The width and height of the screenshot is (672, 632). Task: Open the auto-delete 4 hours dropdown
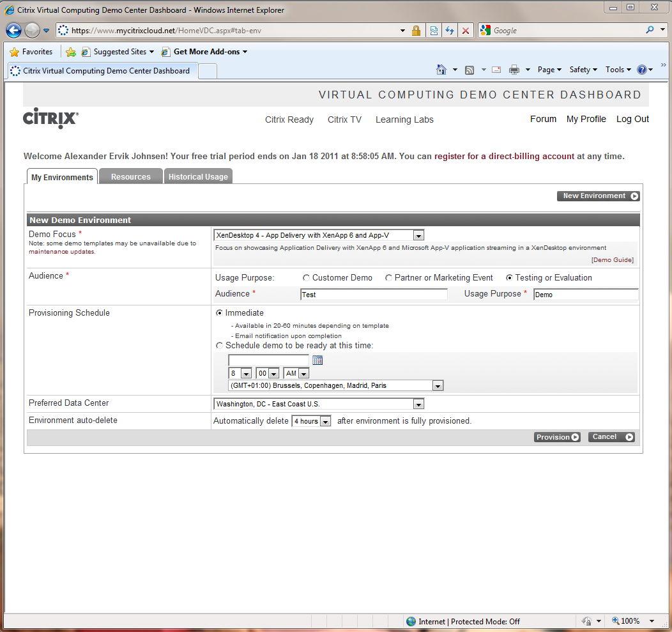tap(311, 421)
